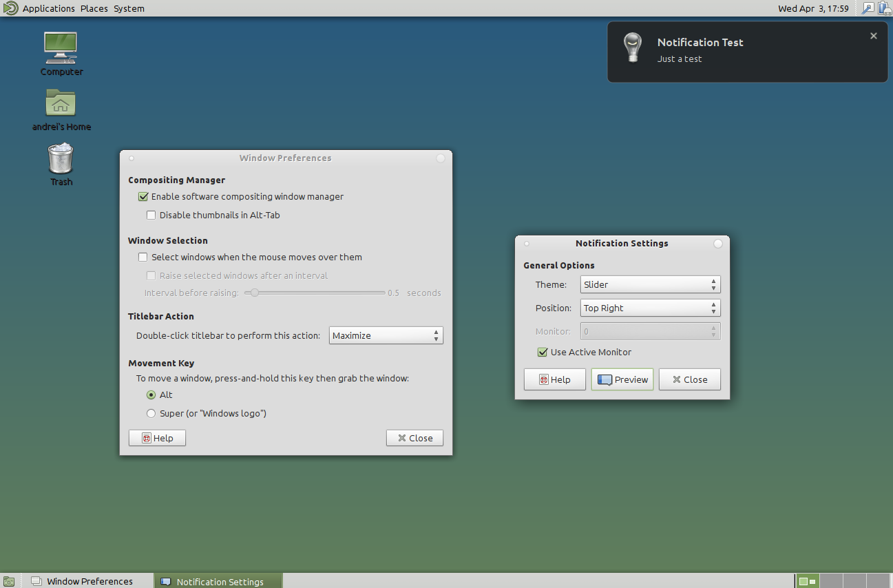Viewport: 893px width, 588px height.
Task: Click Preview in Notification Settings
Action: pos(622,379)
